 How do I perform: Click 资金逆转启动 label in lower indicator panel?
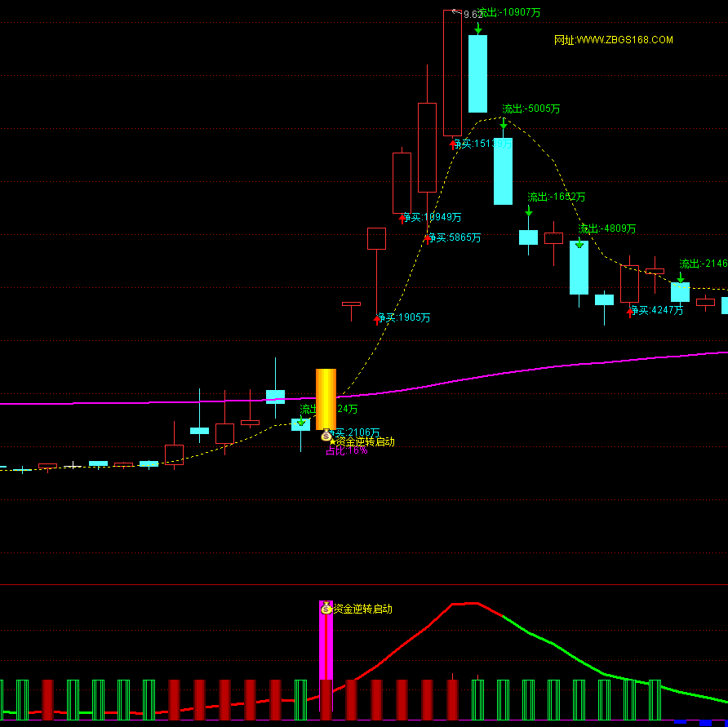click(363, 609)
